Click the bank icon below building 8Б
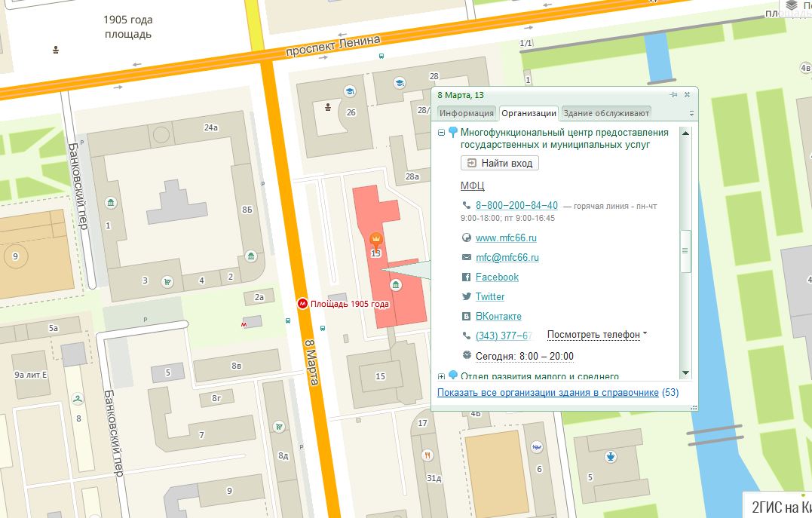 [x=250, y=256]
